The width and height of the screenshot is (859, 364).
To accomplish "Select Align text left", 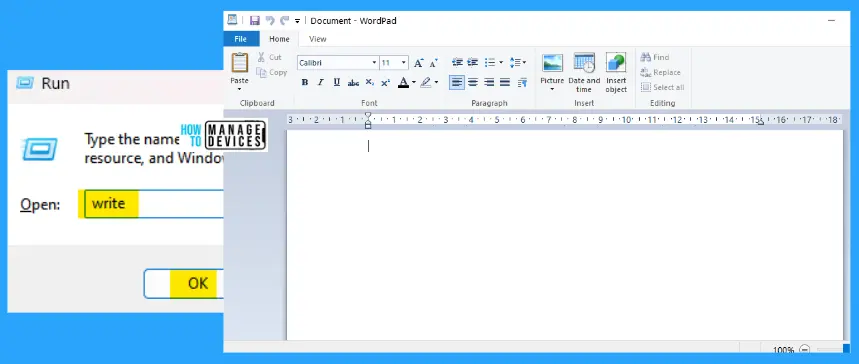I will pyautogui.click(x=457, y=83).
